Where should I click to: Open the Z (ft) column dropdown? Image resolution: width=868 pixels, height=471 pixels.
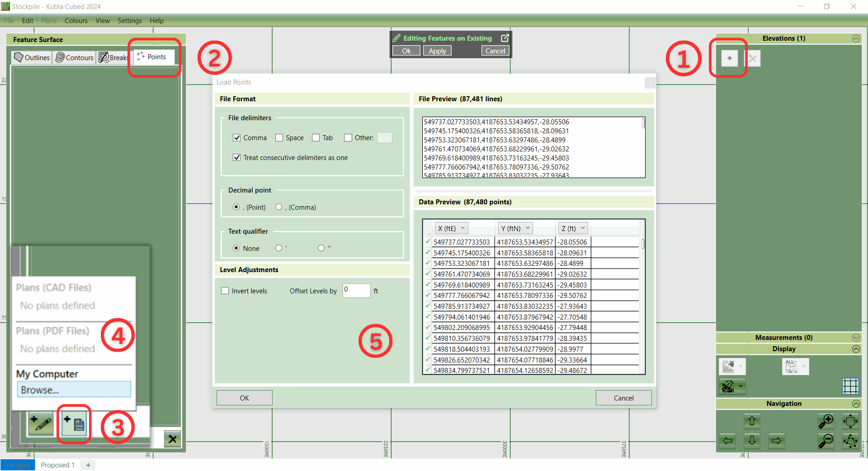(x=572, y=228)
